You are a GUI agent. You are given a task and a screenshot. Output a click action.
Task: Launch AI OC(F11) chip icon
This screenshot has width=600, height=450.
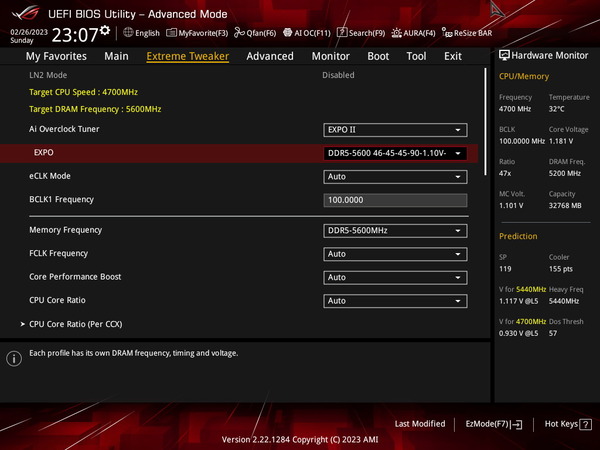(287, 33)
